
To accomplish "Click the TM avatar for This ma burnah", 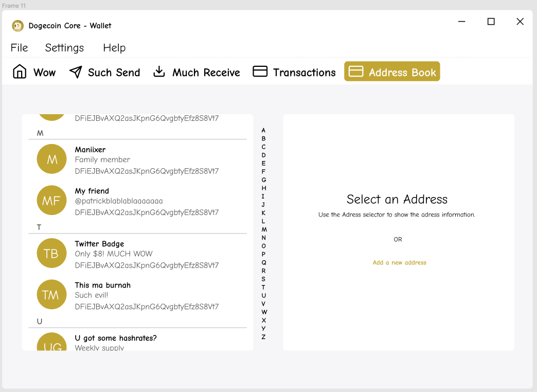I will (x=51, y=294).
